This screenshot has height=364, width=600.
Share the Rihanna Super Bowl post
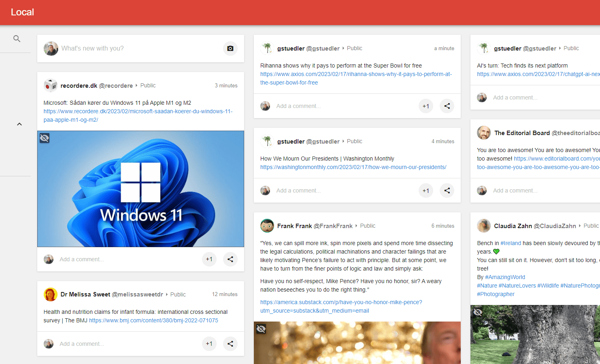pyautogui.click(x=447, y=106)
